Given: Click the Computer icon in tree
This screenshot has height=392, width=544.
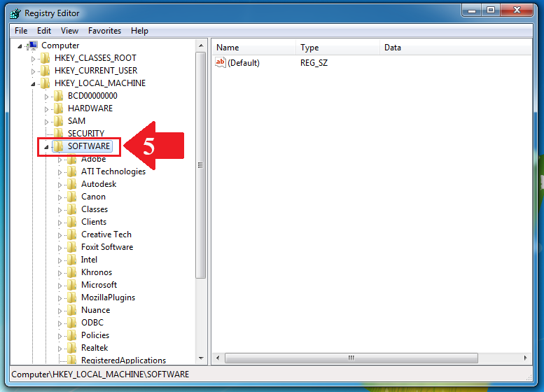Looking at the screenshot, I should [33, 45].
